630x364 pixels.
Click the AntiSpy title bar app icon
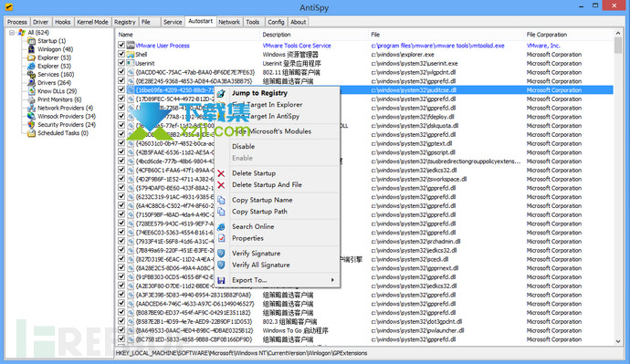pyautogui.click(x=9, y=6)
